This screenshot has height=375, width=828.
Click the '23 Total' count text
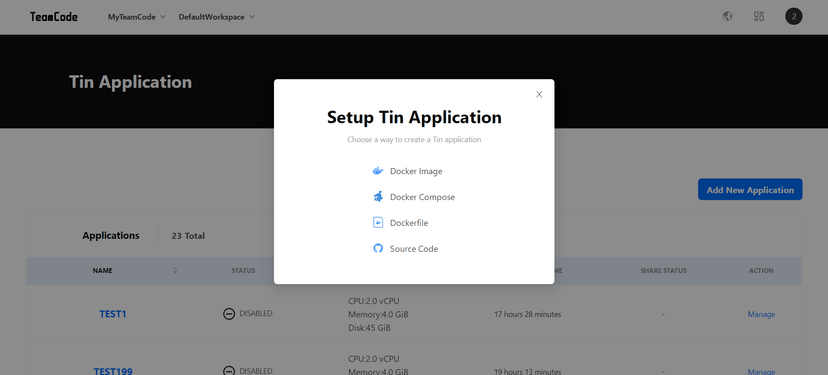click(188, 236)
